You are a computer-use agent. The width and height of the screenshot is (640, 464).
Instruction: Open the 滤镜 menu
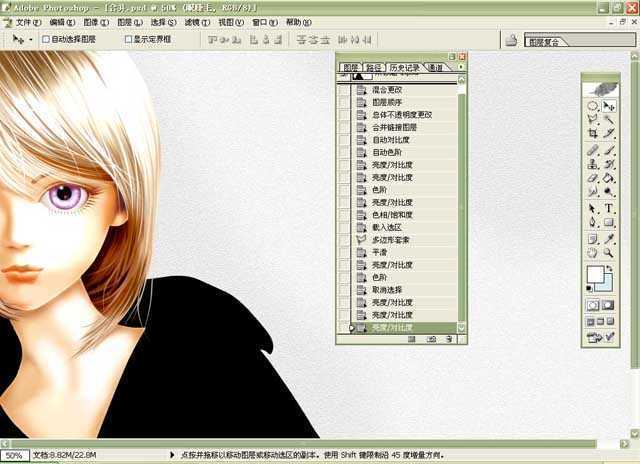point(197,22)
